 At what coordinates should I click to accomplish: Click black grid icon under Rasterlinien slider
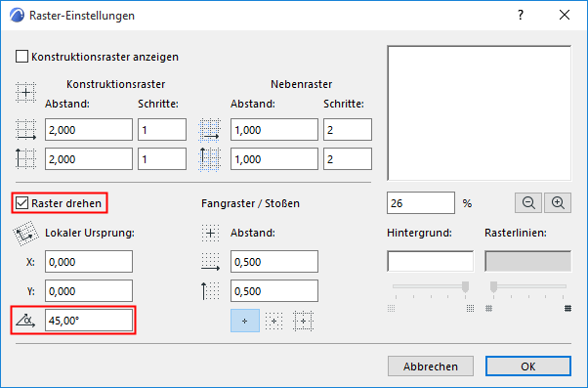(568, 309)
